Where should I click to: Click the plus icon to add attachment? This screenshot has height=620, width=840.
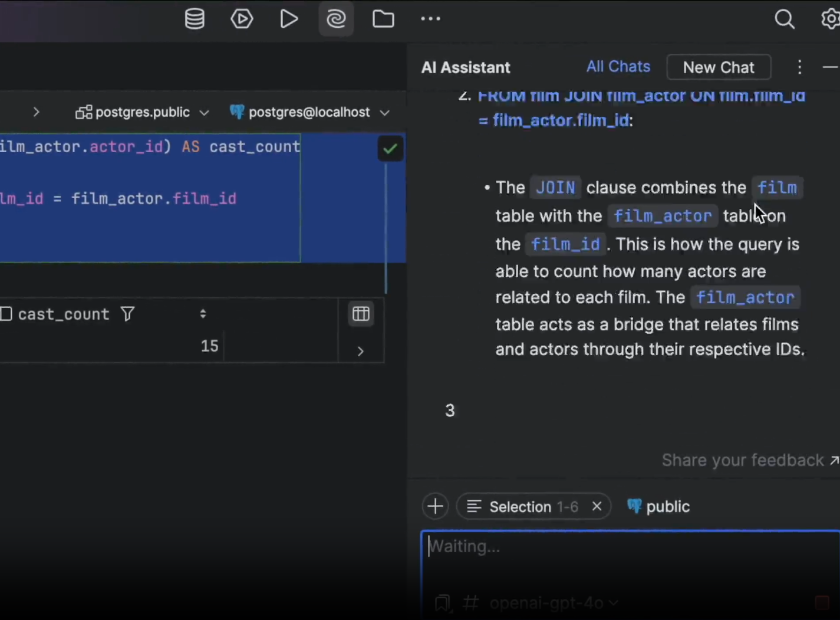point(435,506)
